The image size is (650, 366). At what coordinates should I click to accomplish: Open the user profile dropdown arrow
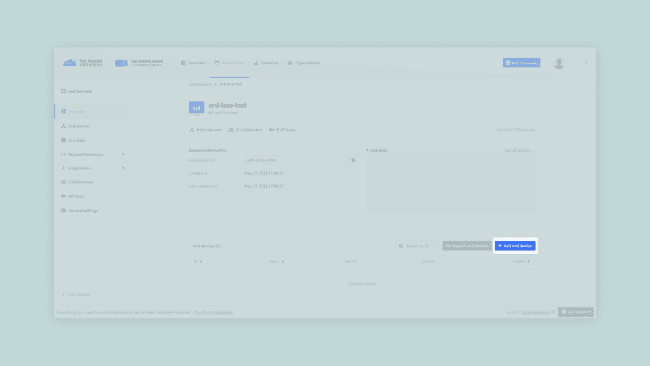pyautogui.click(x=586, y=63)
